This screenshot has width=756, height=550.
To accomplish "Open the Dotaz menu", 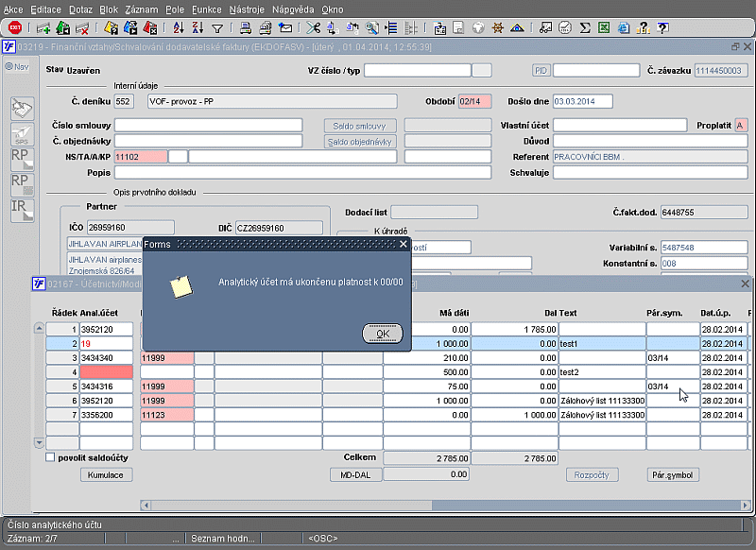I will [x=80, y=9].
